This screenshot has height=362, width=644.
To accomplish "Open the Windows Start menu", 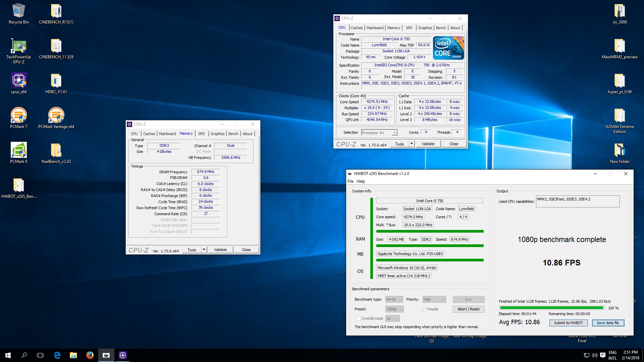I will (x=8, y=355).
